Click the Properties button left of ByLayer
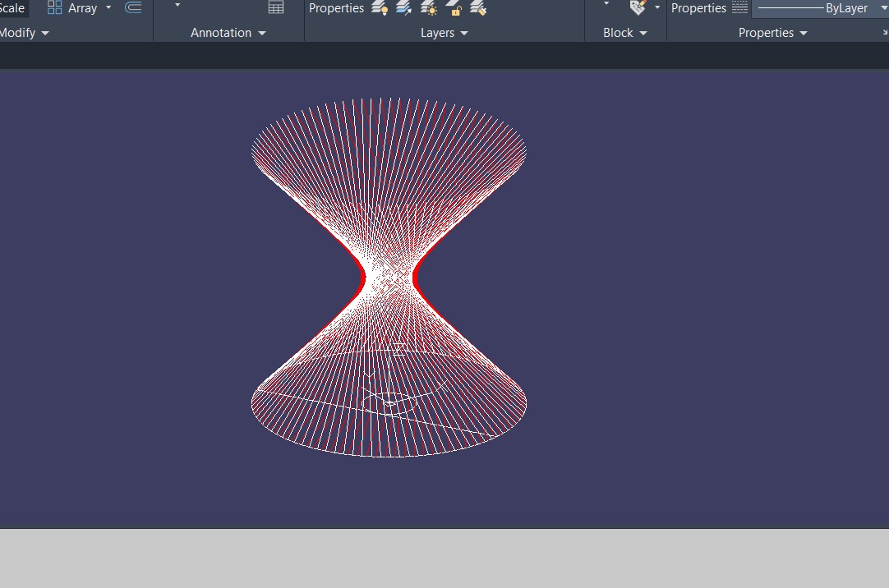The image size is (889, 588). pos(698,8)
